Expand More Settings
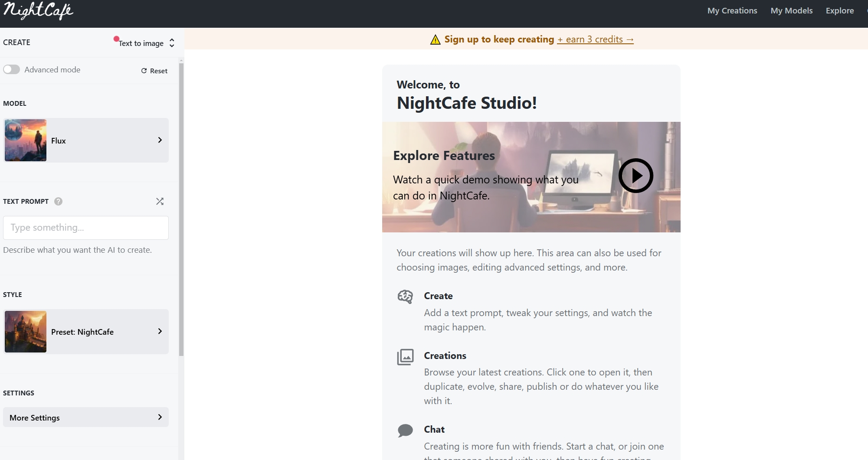 (86, 417)
